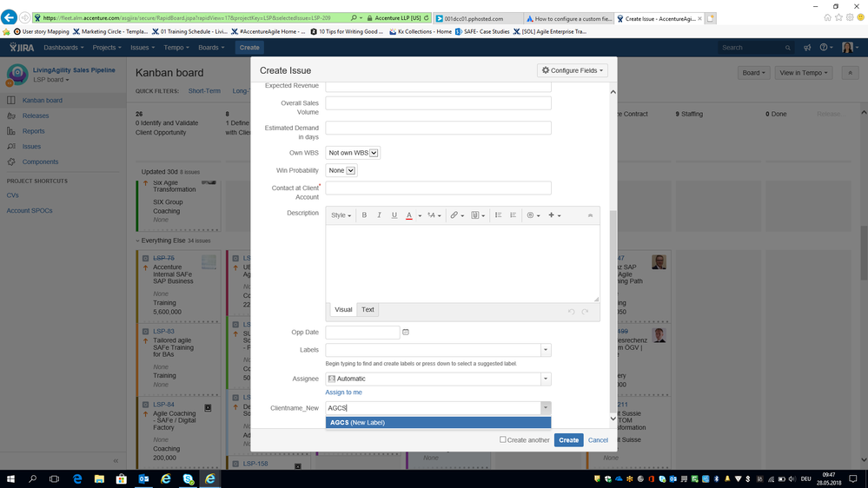Open File Explorer from the taskbar
This screenshot has width=868, height=488.
99,478
